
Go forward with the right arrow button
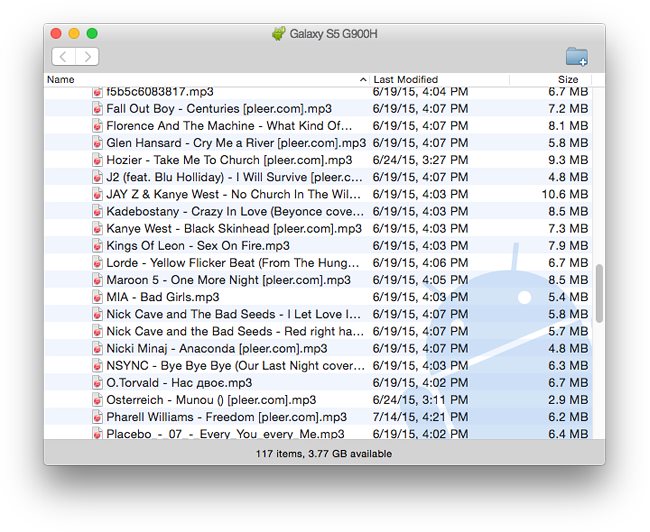87,56
